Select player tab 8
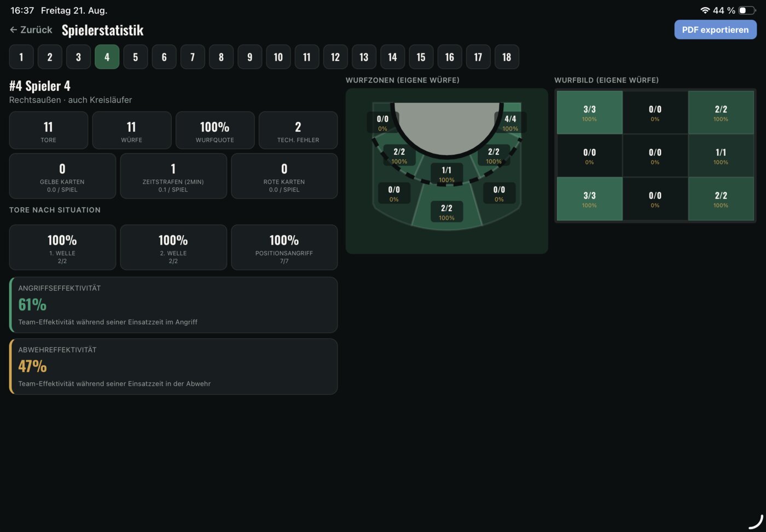 tap(221, 57)
